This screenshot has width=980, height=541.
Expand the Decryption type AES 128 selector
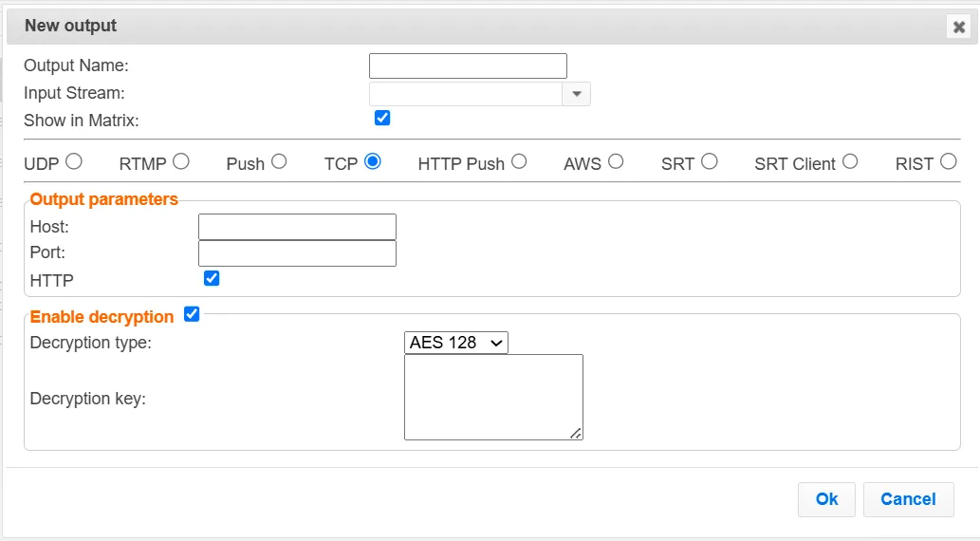(x=456, y=343)
